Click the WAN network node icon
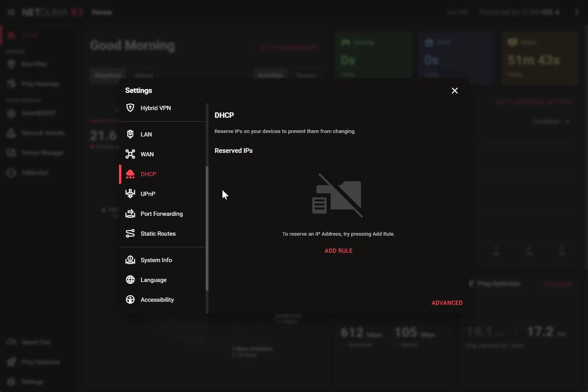The width and height of the screenshot is (588, 392). coord(130,154)
